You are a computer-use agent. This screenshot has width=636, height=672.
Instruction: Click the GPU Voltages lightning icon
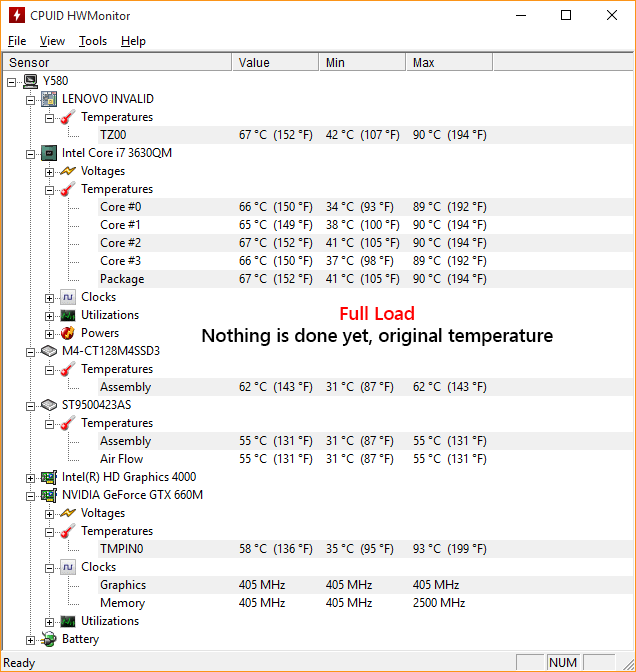tap(68, 513)
